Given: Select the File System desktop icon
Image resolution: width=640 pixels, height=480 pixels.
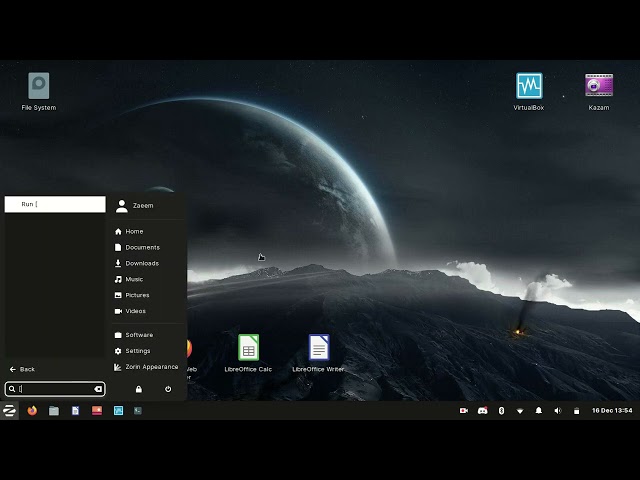Looking at the screenshot, I should [39, 92].
